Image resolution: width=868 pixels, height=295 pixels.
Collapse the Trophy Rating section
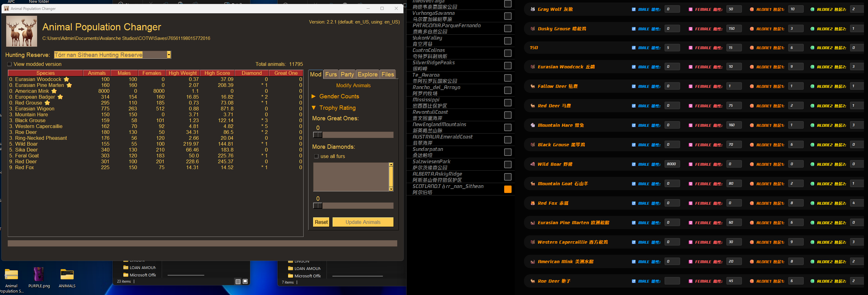pyautogui.click(x=314, y=108)
